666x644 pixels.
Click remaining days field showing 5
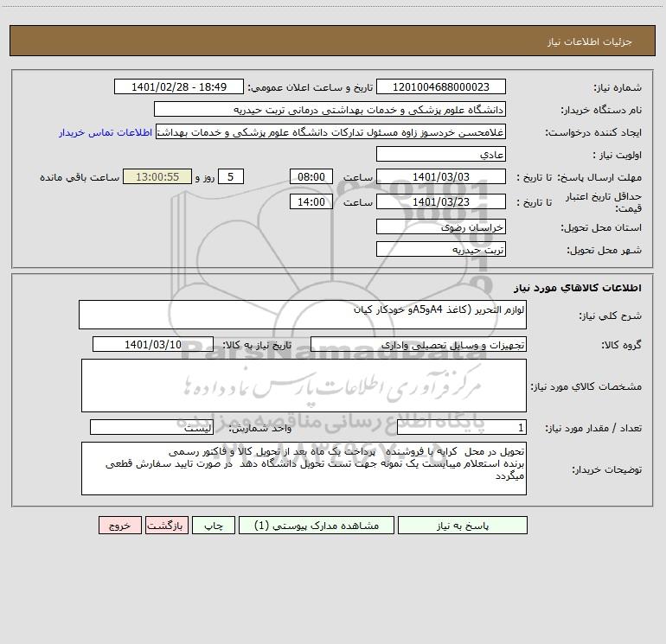click(231, 176)
